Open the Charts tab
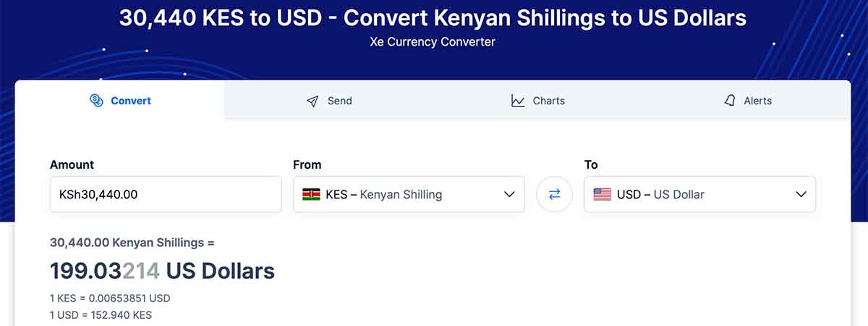Image resolution: width=868 pixels, height=326 pixels. tap(538, 101)
